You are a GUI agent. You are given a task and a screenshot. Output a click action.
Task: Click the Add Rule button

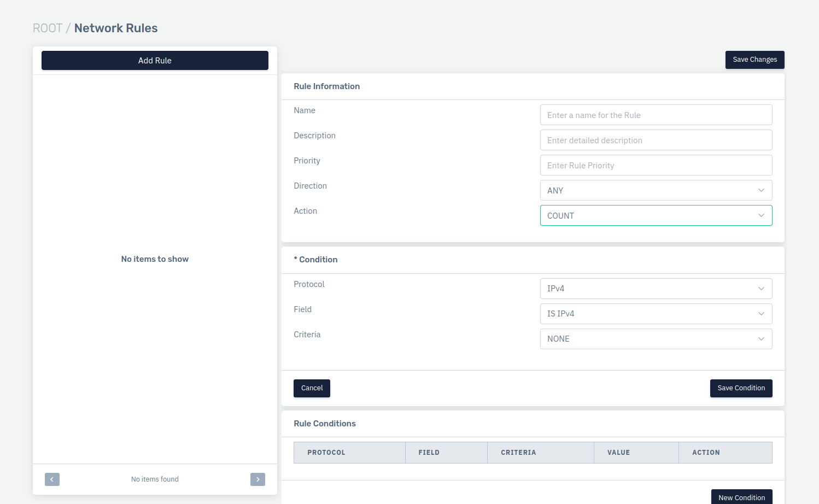155,60
